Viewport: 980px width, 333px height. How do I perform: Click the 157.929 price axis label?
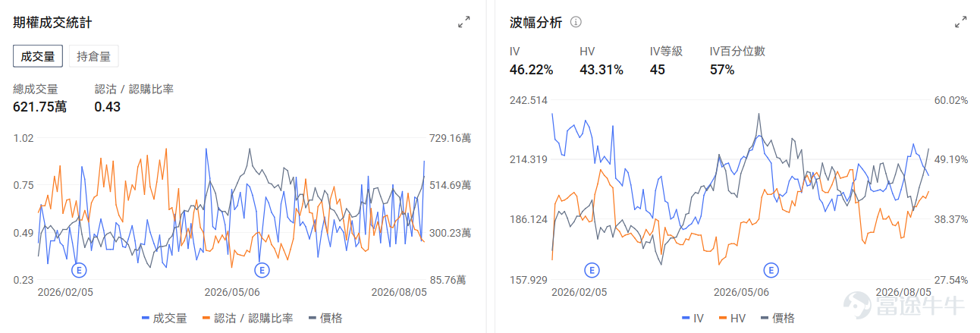click(x=529, y=280)
